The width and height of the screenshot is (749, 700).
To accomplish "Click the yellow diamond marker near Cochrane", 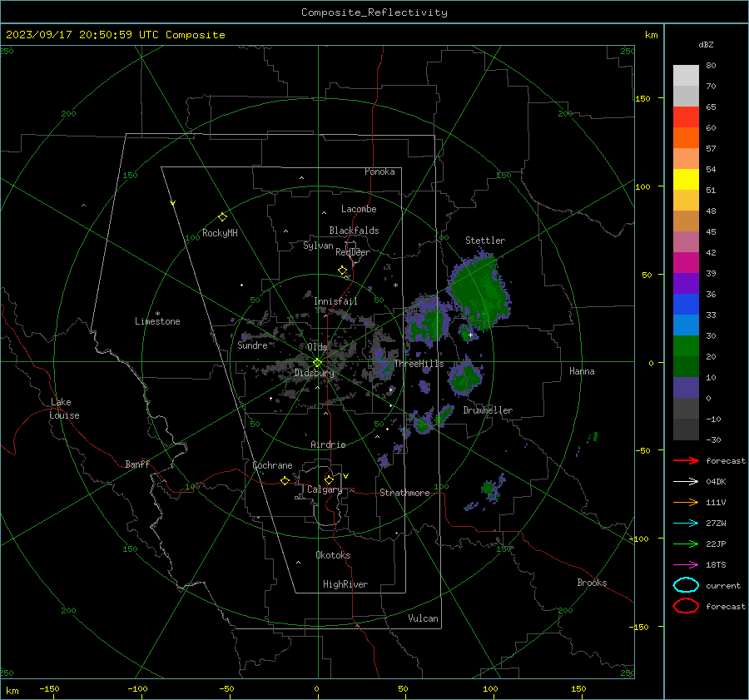I will point(285,481).
